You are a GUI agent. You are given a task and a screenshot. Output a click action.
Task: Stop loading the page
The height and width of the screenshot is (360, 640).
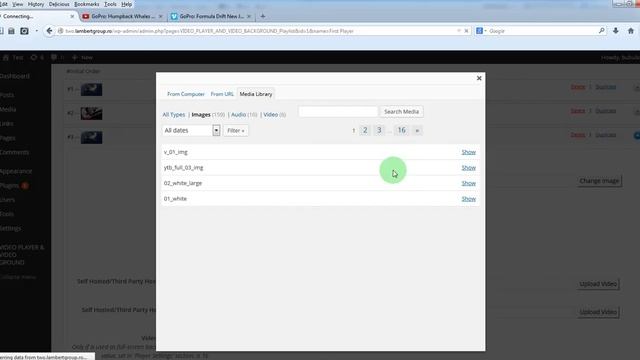click(x=466, y=31)
